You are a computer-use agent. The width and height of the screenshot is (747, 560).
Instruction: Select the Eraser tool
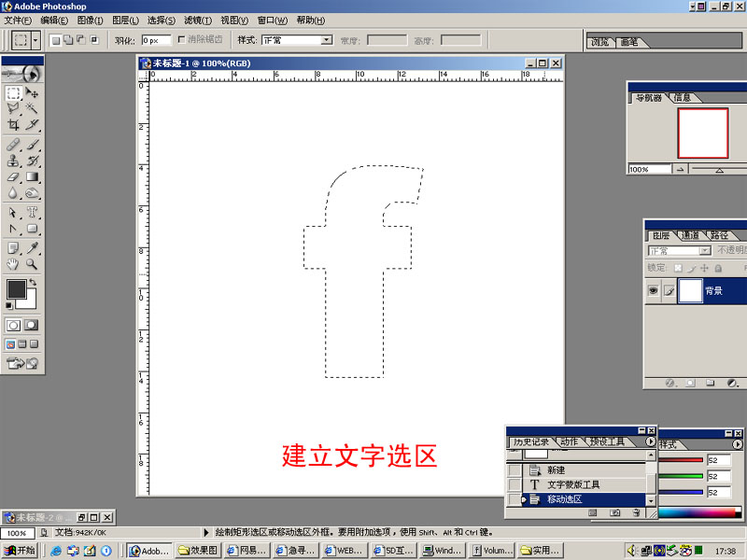coord(13,176)
